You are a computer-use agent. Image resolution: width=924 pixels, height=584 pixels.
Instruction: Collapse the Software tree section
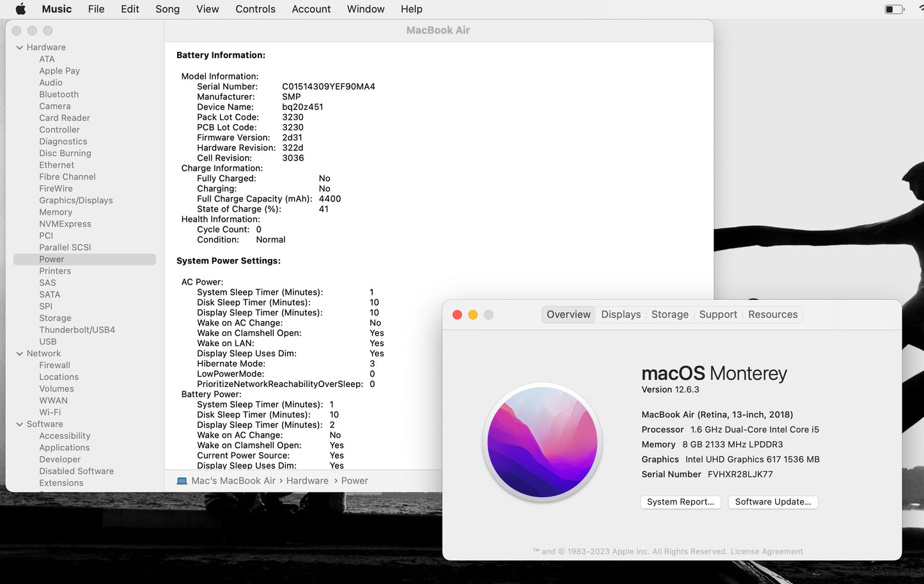tap(20, 424)
